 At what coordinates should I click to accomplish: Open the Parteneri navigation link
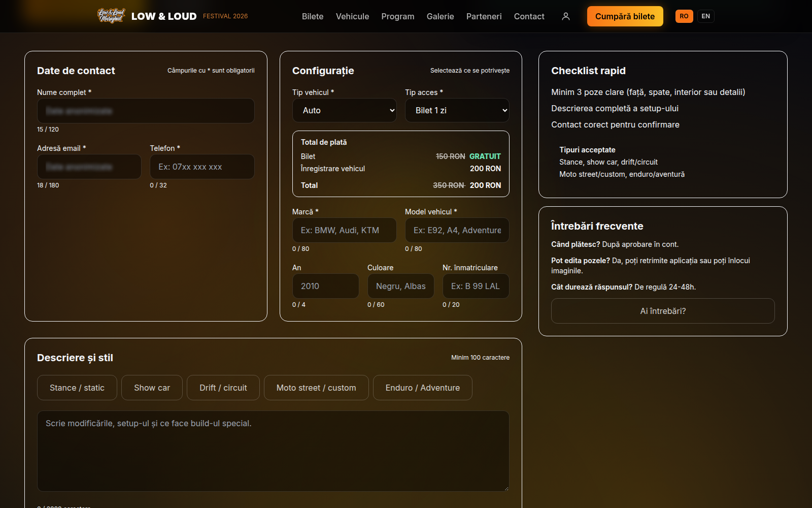point(484,16)
